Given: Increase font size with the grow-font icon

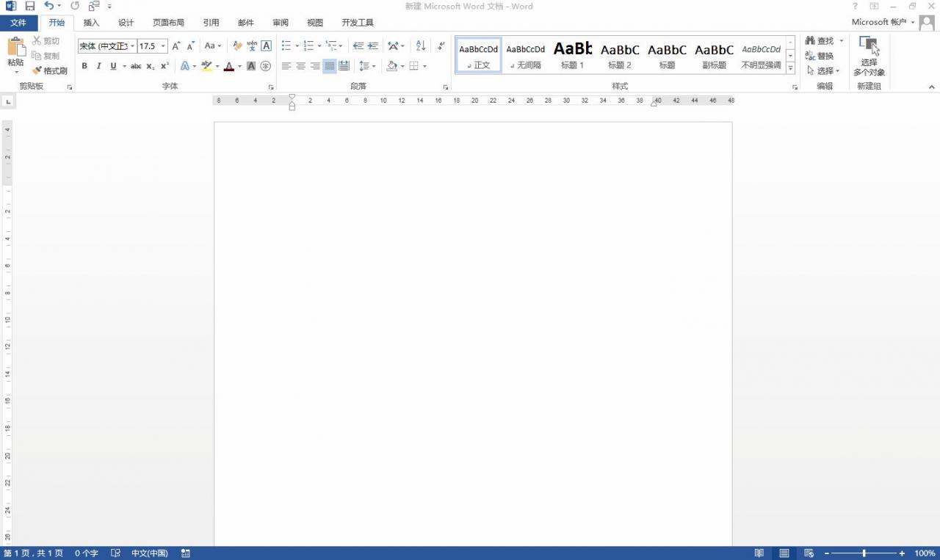Looking at the screenshot, I should click(x=176, y=46).
